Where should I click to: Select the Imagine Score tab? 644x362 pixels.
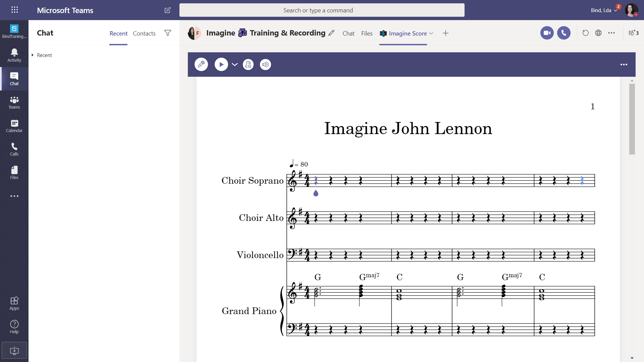(403, 33)
